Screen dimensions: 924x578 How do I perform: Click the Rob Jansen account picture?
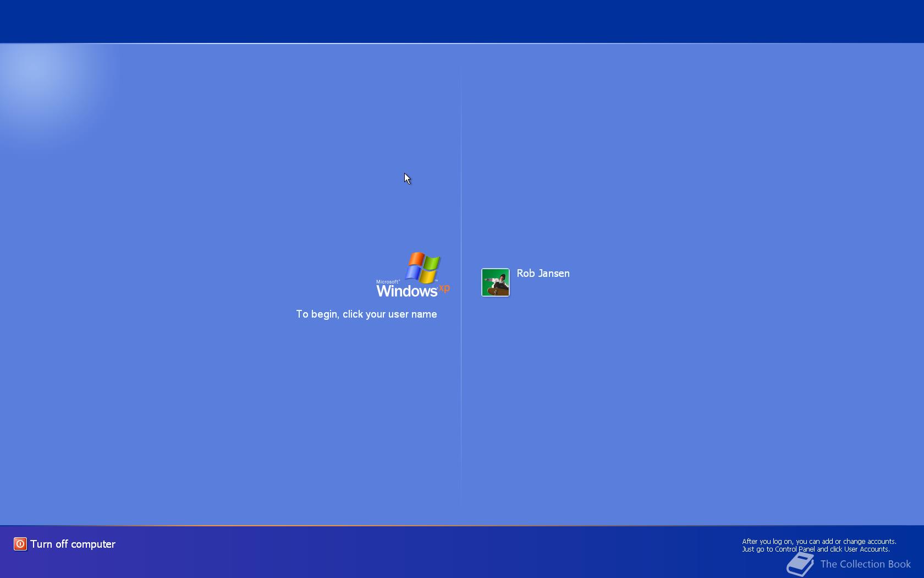tap(496, 282)
